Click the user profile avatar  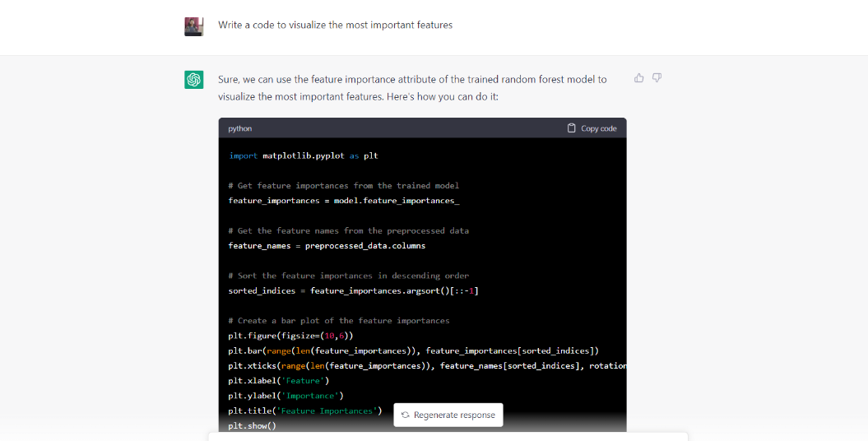[193, 26]
